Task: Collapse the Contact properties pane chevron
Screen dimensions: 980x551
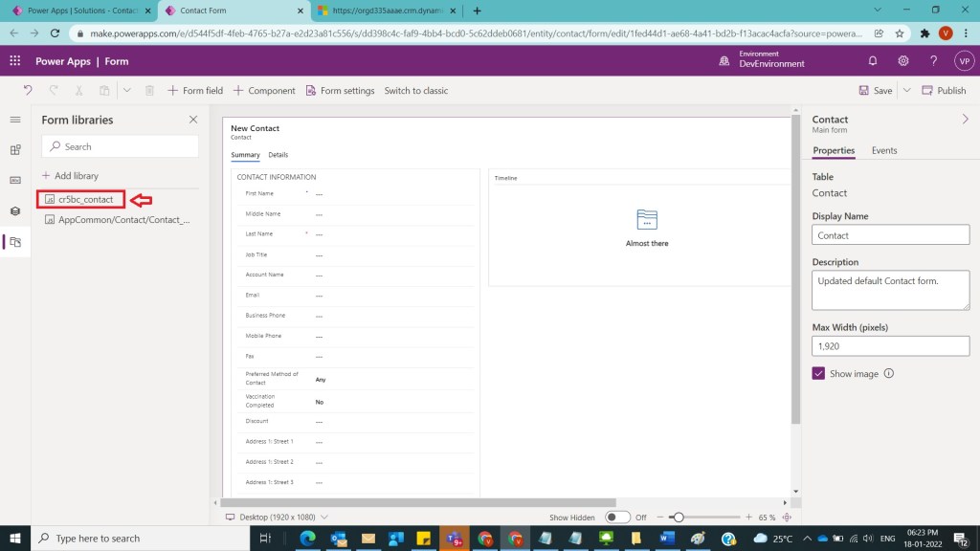Action: [965, 120]
